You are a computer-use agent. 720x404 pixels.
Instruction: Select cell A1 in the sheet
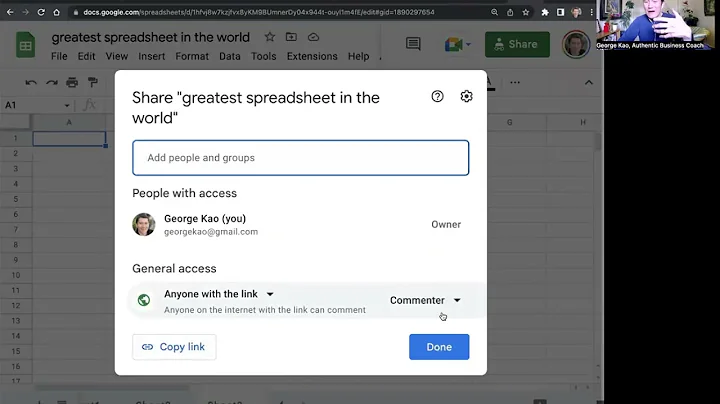coord(69,139)
